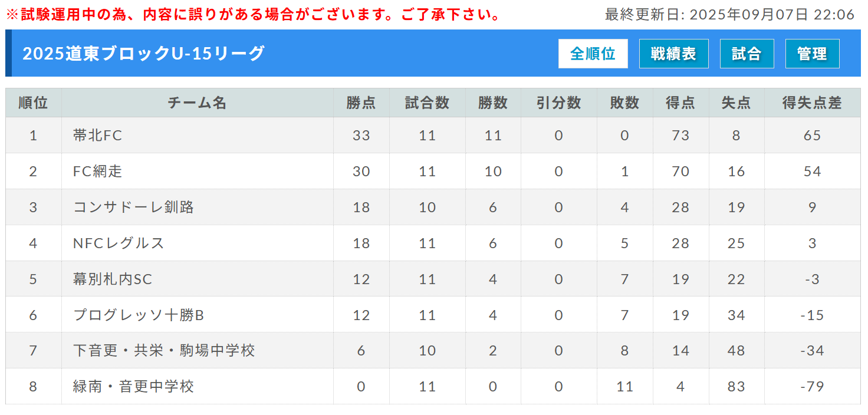Viewport: 868px width, 415px height.
Task: Click team name プログレッソ十勝B
Action: [x=139, y=315]
